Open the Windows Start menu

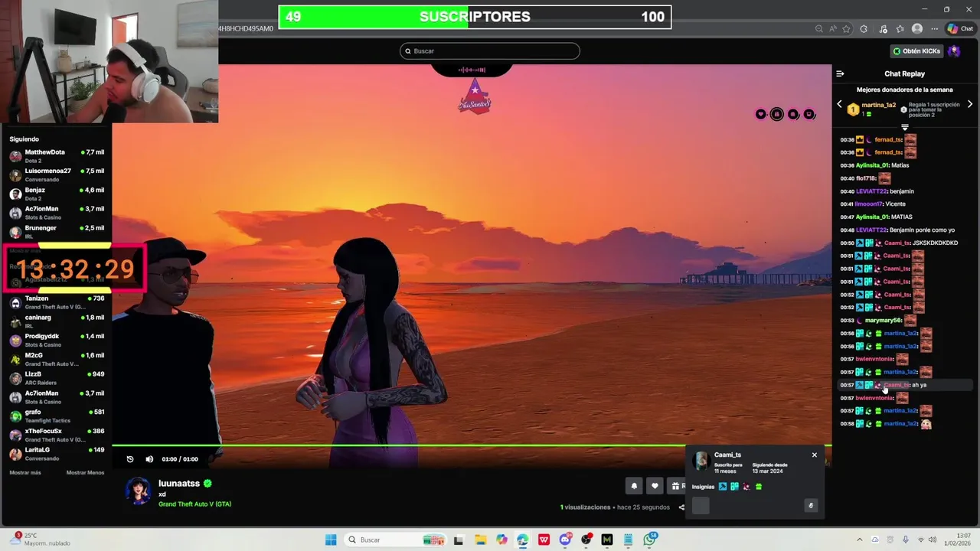click(x=331, y=540)
